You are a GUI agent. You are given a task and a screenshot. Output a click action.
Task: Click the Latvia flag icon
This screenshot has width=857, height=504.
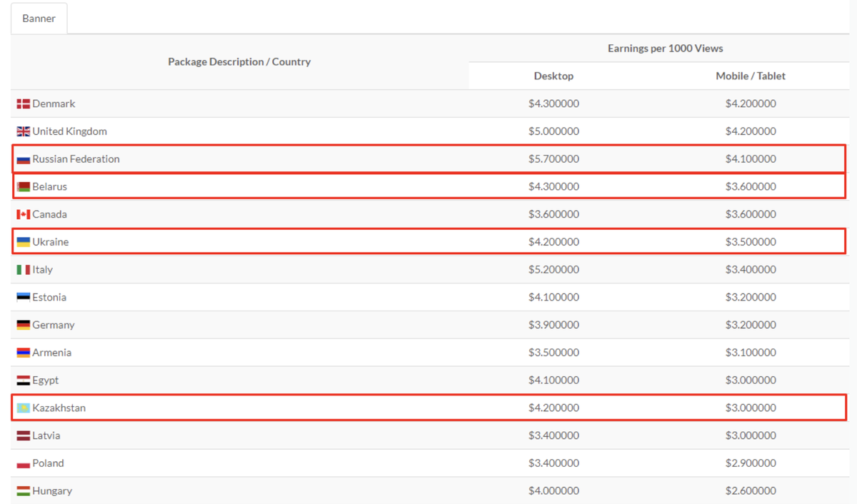(x=24, y=436)
